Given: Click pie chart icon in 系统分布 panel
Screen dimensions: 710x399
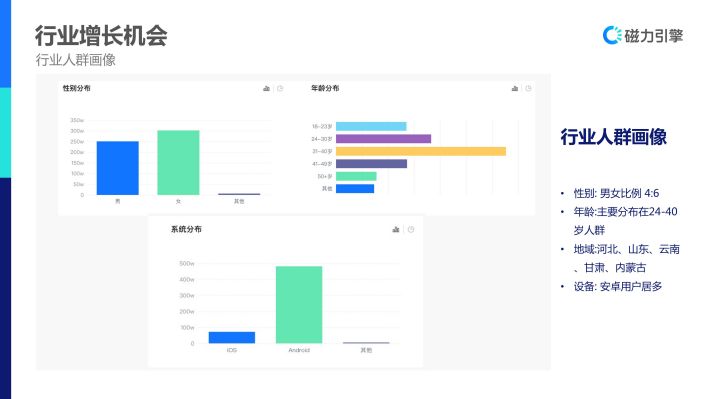Looking at the screenshot, I should 411,230.
